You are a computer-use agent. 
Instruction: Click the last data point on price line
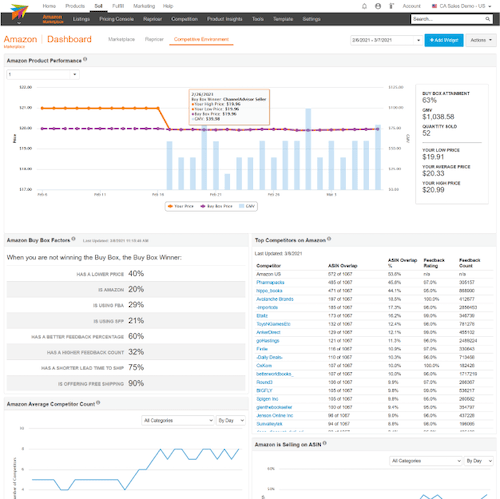coord(378,129)
